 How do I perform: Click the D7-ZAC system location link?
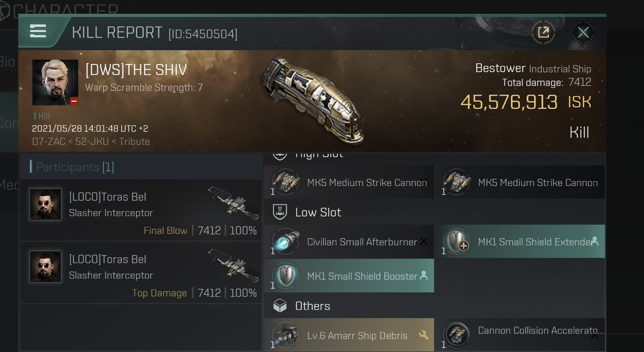[48, 142]
